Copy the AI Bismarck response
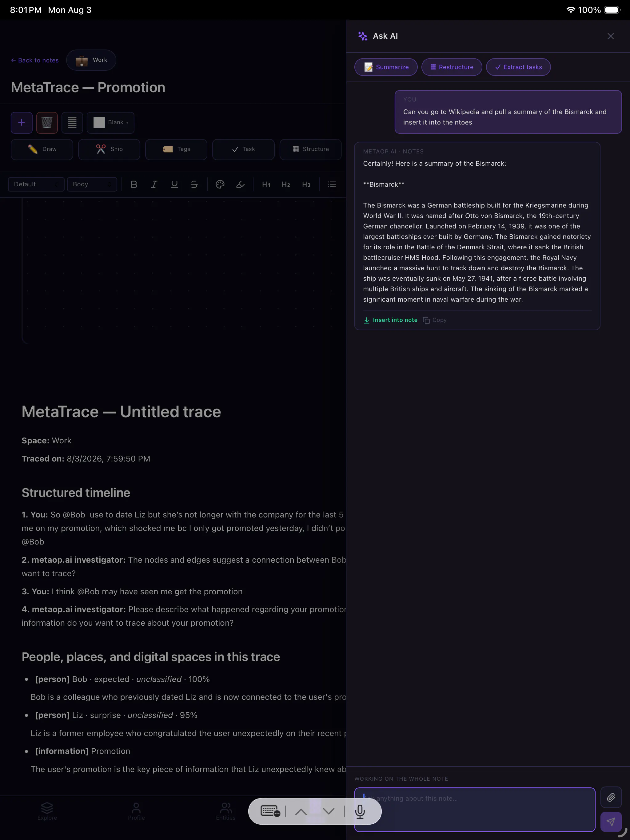Image resolution: width=630 pixels, height=840 pixels. [435, 320]
